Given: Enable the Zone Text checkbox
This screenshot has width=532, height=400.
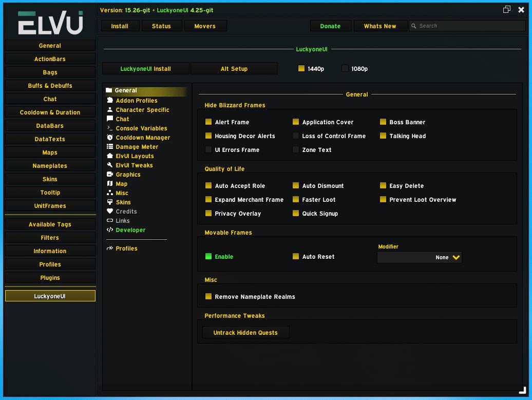Looking at the screenshot, I should [296, 149].
